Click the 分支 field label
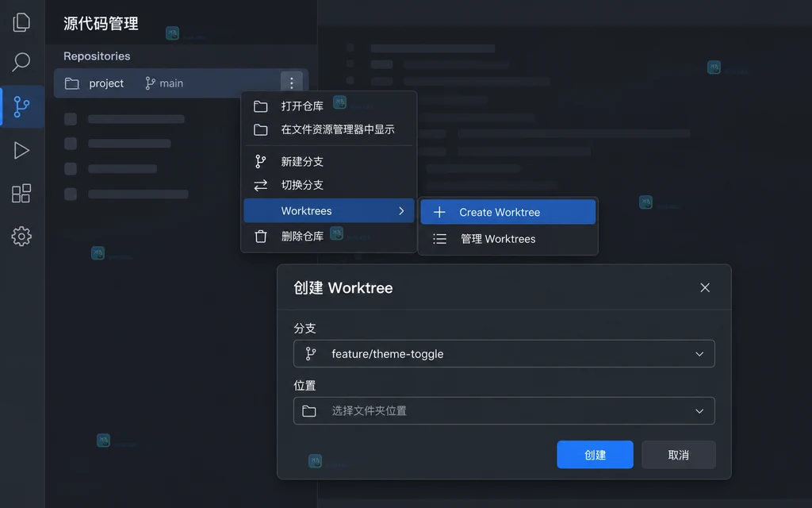Viewport: 812px width, 508px height. coord(304,328)
